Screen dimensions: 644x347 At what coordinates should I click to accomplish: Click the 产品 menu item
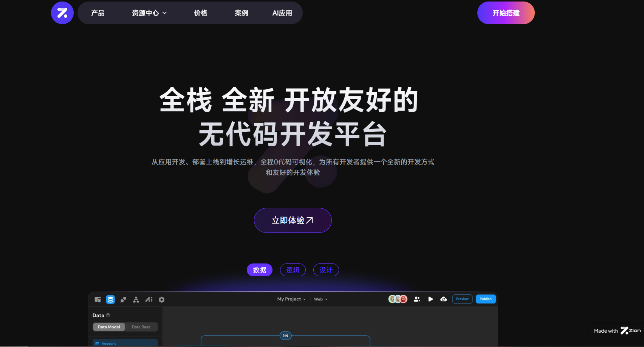(x=97, y=12)
